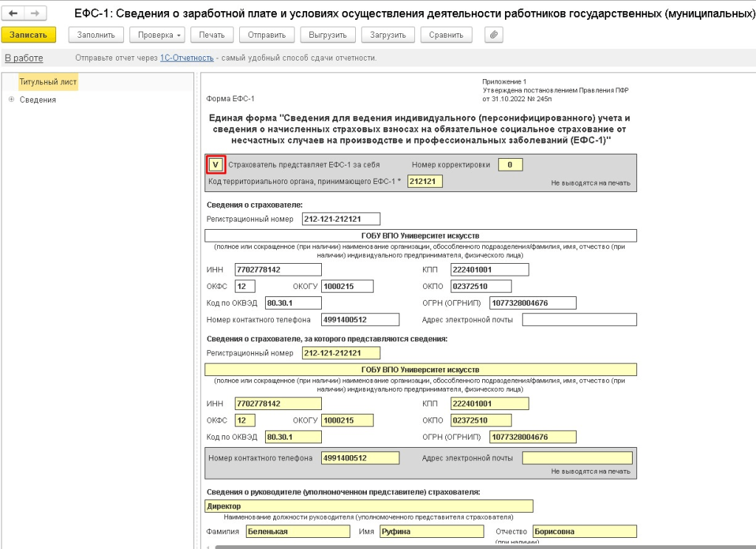The width and height of the screenshot is (756, 549).
Task: Click the forward navigation arrow
Action: tap(34, 14)
